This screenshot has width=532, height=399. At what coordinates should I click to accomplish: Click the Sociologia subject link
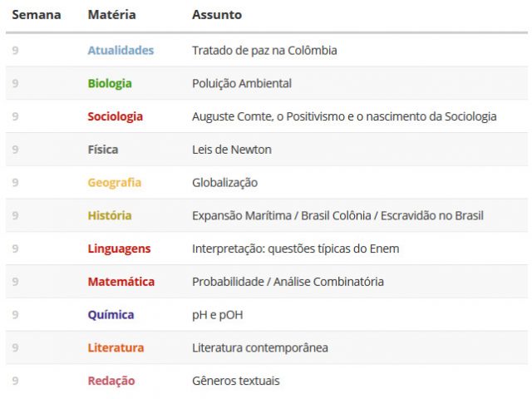[115, 116]
